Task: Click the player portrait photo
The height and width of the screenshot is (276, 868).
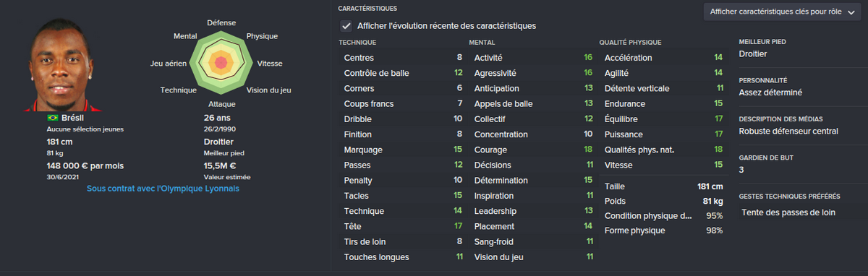Action: pos(71,66)
